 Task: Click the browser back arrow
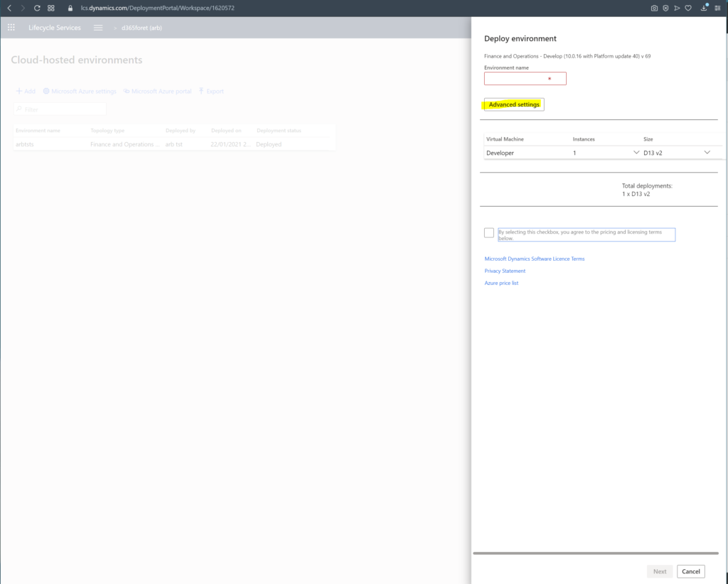pos(9,8)
